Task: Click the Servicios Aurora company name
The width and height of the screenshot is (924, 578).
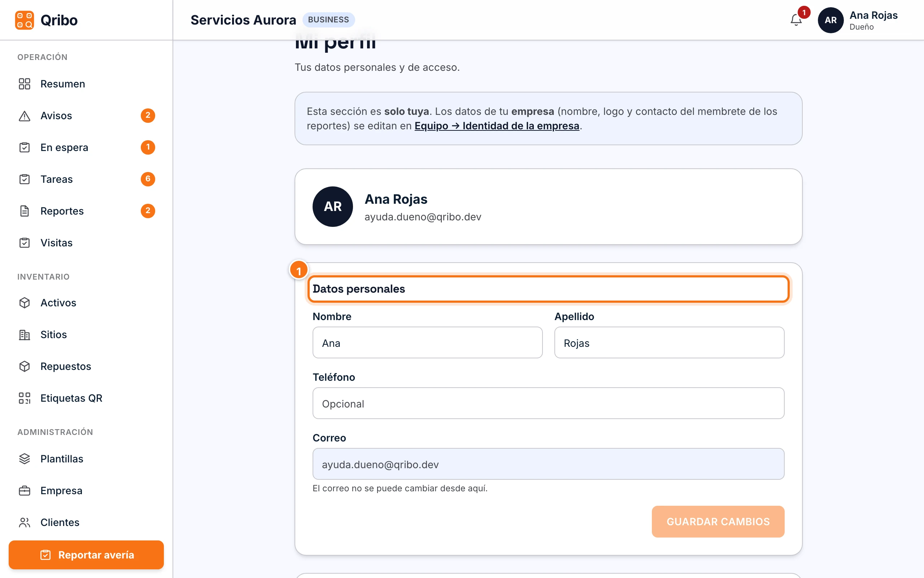Action: 243,20
